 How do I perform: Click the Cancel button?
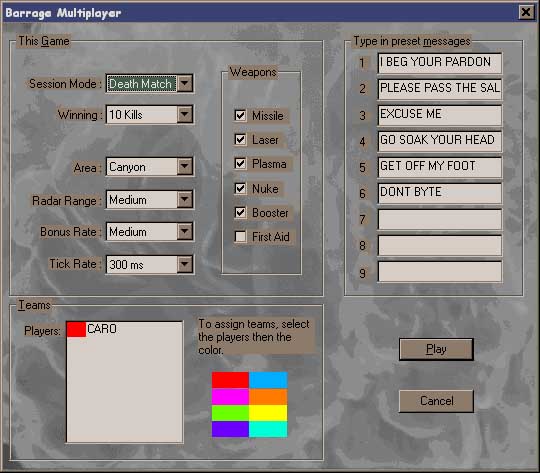click(x=436, y=401)
